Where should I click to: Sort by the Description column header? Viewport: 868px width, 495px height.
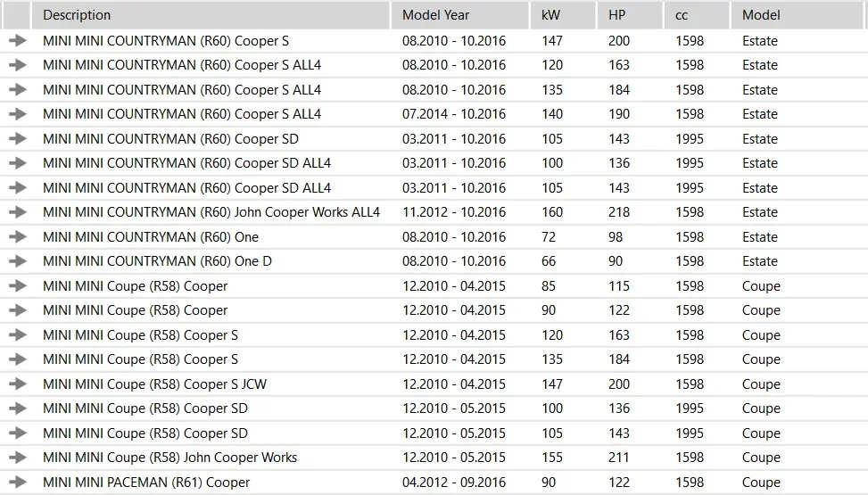tap(211, 15)
